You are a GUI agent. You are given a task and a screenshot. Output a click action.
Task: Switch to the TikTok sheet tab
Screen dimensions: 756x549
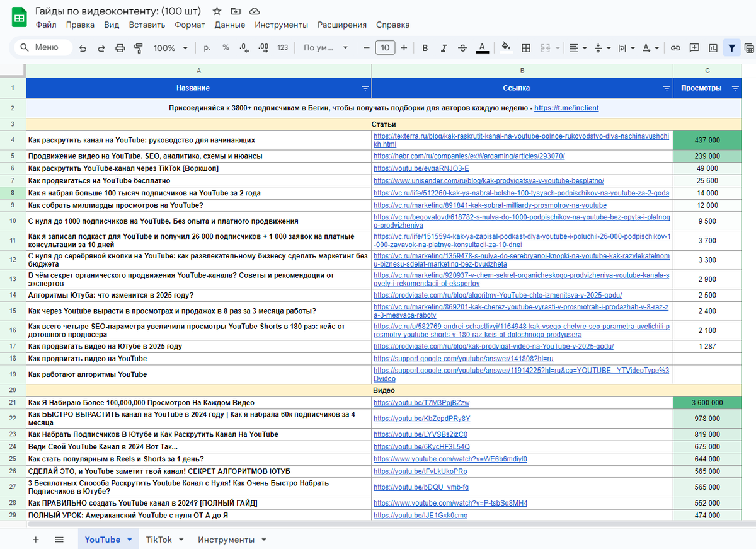pyautogui.click(x=159, y=540)
